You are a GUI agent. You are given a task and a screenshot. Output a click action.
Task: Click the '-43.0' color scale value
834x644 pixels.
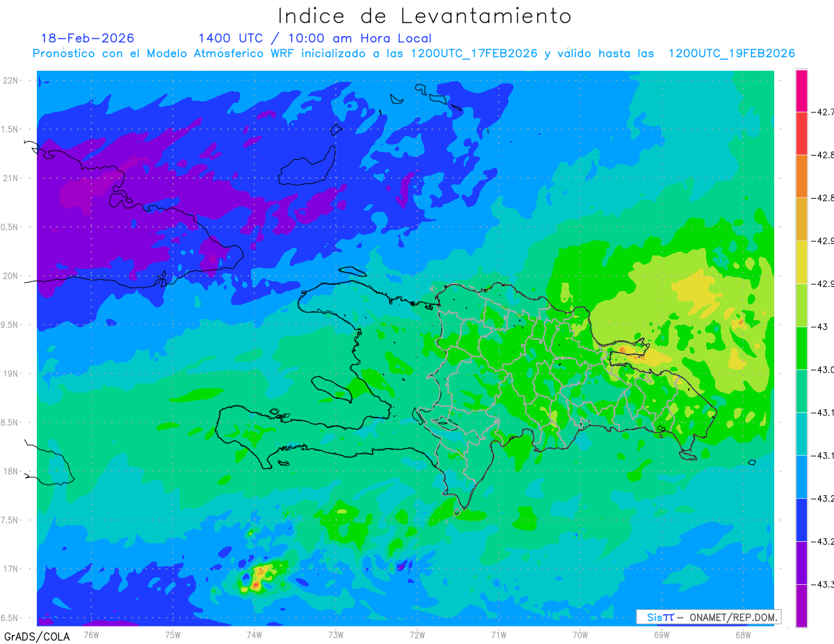pos(823,370)
